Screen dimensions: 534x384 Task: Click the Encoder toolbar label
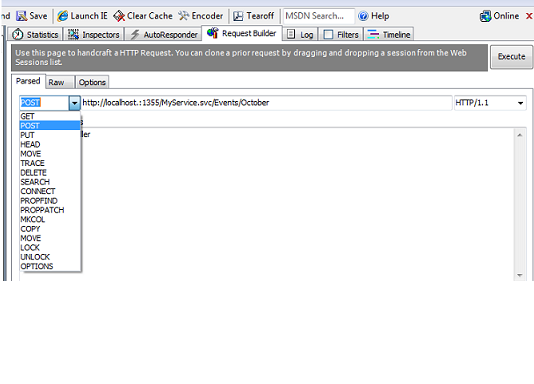207,16
